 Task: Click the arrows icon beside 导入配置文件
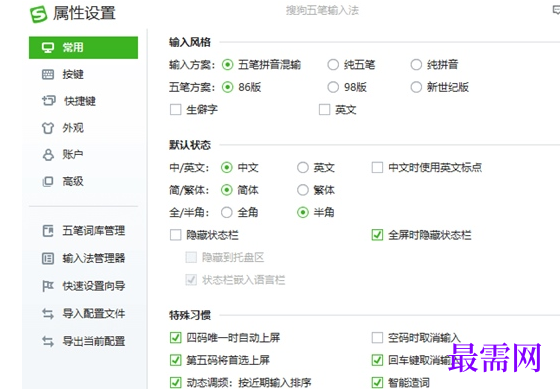48,314
